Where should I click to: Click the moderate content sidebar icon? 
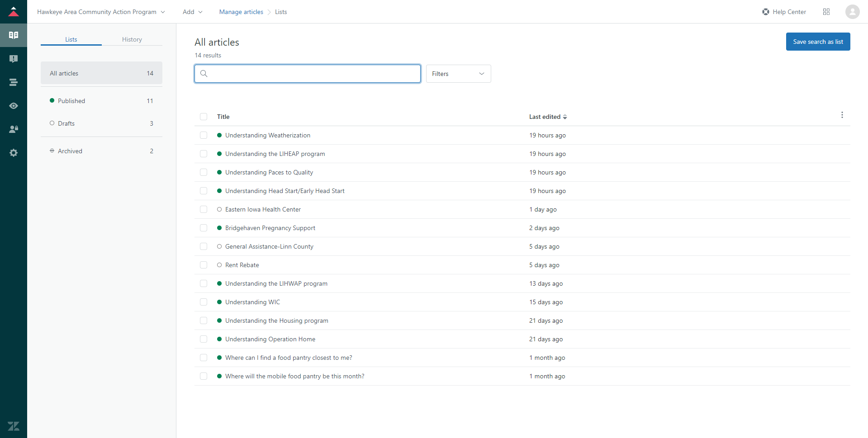[14, 59]
